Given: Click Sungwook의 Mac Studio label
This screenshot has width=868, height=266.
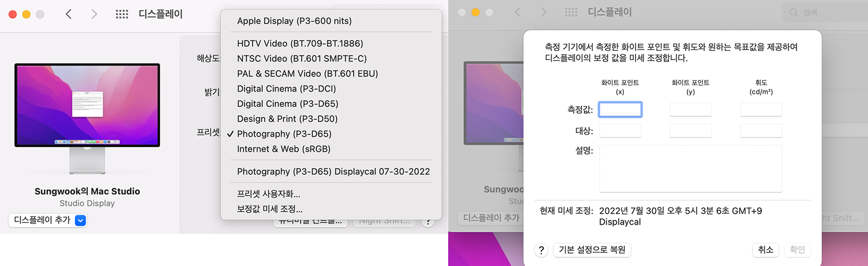Looking at the screenshot, I should 87,191.
